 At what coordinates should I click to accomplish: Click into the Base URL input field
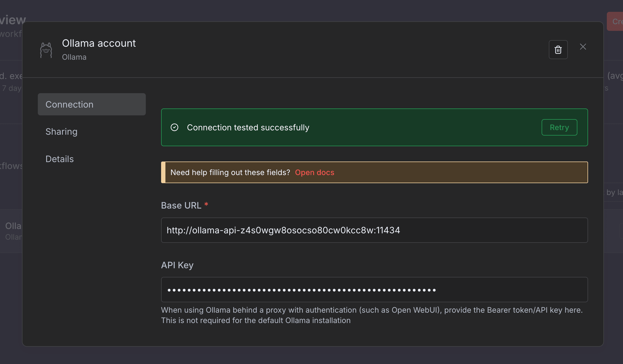tap(374, 230)
